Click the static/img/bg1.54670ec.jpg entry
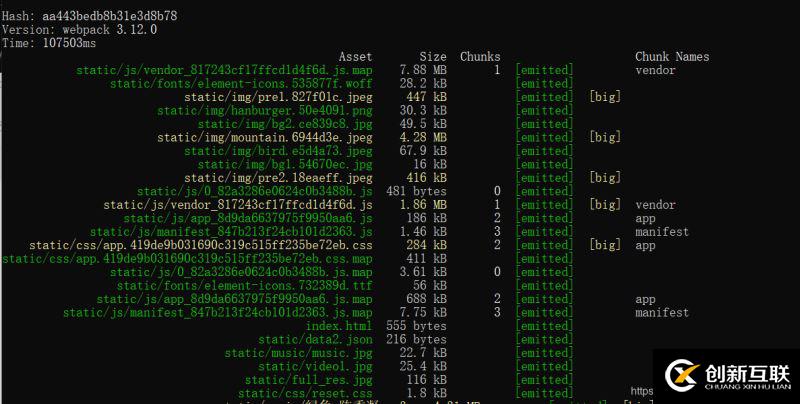 [285, 164]
